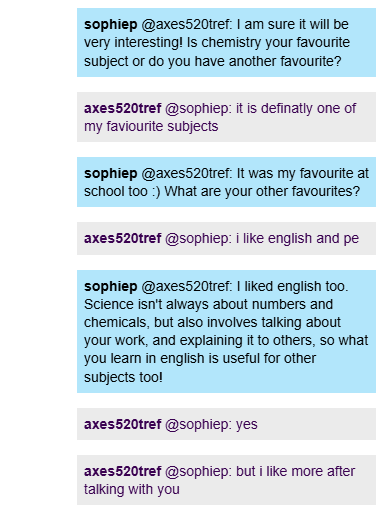382x507 pixels.
Task: Click sophiep username in first message
Action: pos(110,25)
